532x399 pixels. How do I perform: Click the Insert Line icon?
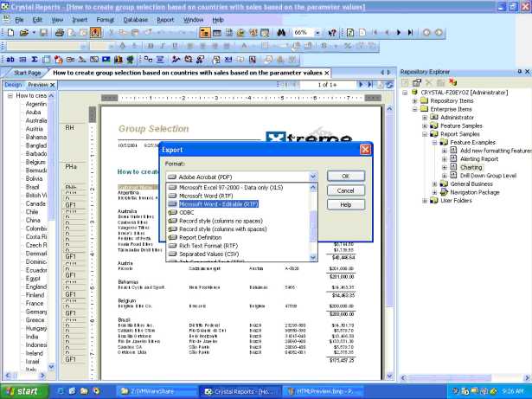click(82, 60)
